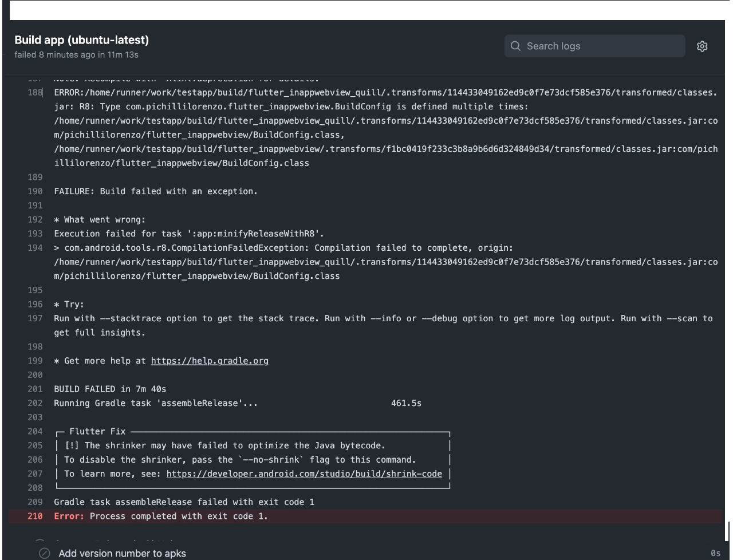Click the Execution failed for task minifyReleaseWithR8 line
Viewport: 733px width, 560px height.
pos(189,234)
